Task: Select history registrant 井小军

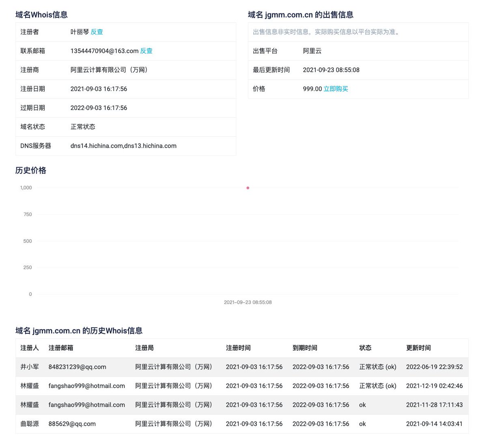Action: click(30, 367)
